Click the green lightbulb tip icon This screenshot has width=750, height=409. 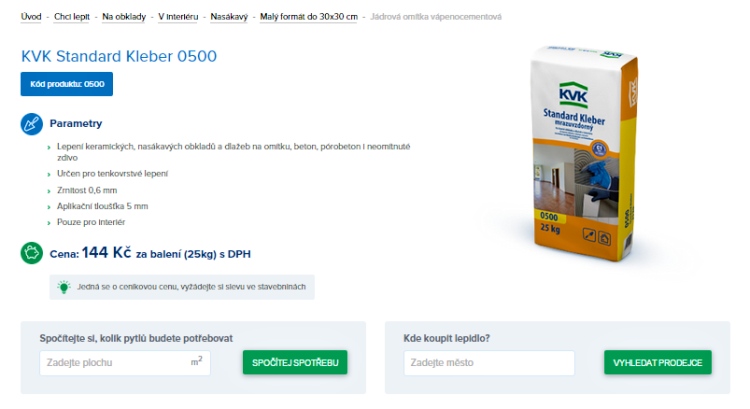pos(64,287)
